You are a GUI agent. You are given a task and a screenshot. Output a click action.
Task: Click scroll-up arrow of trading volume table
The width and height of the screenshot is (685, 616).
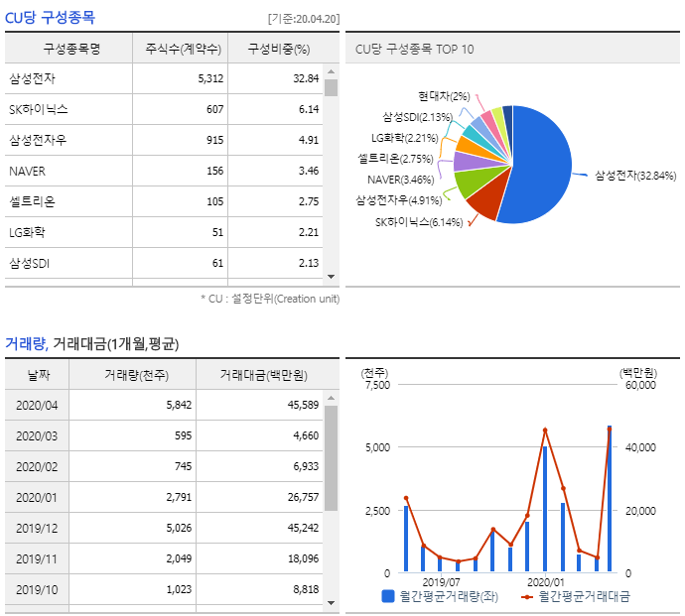click(x=331, y=398)
